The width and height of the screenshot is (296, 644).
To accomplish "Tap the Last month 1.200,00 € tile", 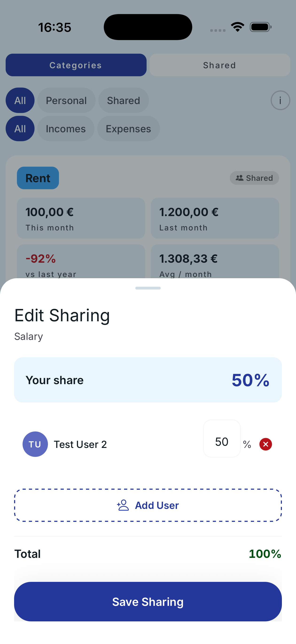I will tap(215, 218).
